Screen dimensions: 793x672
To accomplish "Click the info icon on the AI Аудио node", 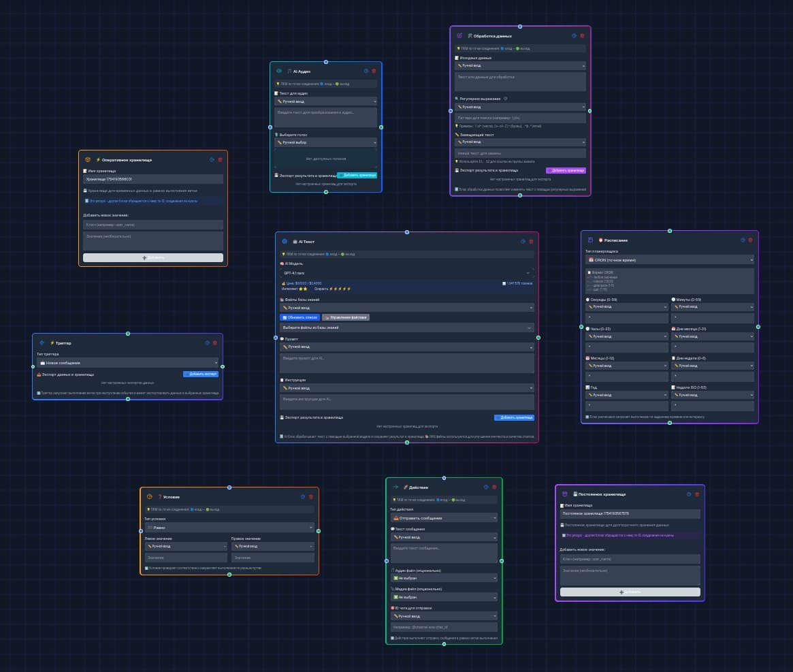I will click(x=366, y=71).
